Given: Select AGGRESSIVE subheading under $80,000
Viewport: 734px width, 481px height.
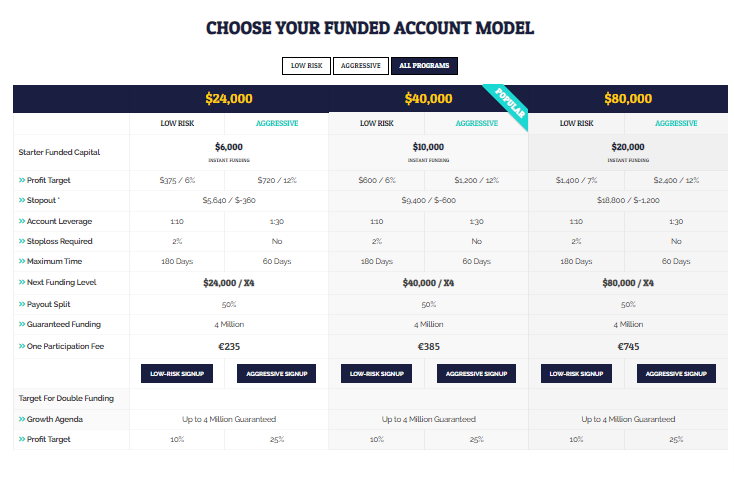Looking at the screenshot, I should coord(676,124).
